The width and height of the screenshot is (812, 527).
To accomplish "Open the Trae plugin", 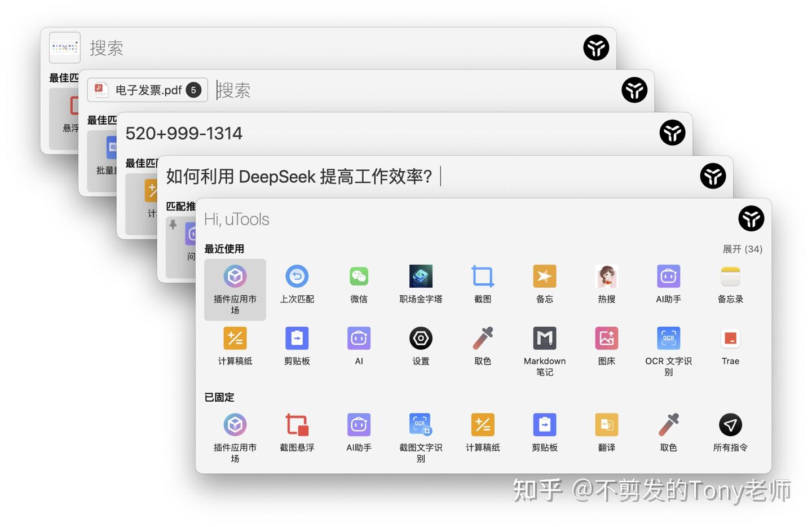I will [730, 338].
